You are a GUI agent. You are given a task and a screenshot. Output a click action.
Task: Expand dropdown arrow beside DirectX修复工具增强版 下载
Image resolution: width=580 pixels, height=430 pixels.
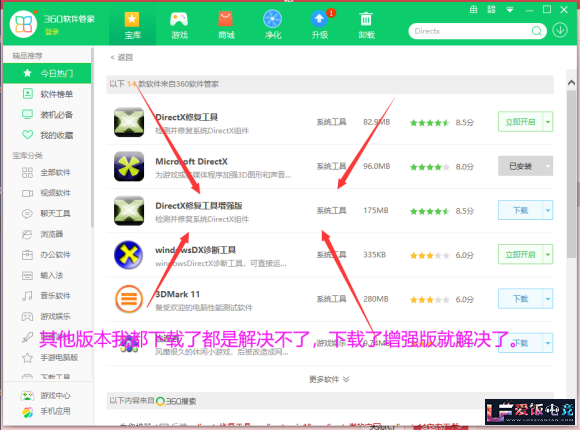pos(548,210)
